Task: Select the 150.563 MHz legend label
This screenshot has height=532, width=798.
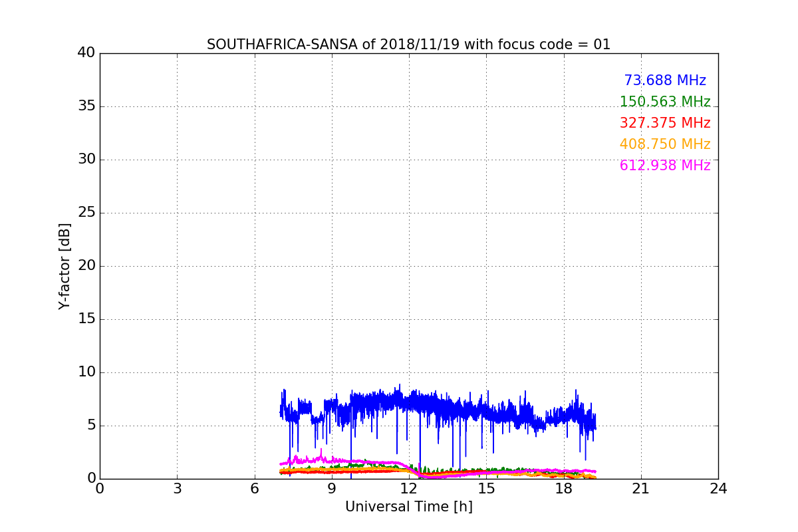Action: [x=665, y=102]
